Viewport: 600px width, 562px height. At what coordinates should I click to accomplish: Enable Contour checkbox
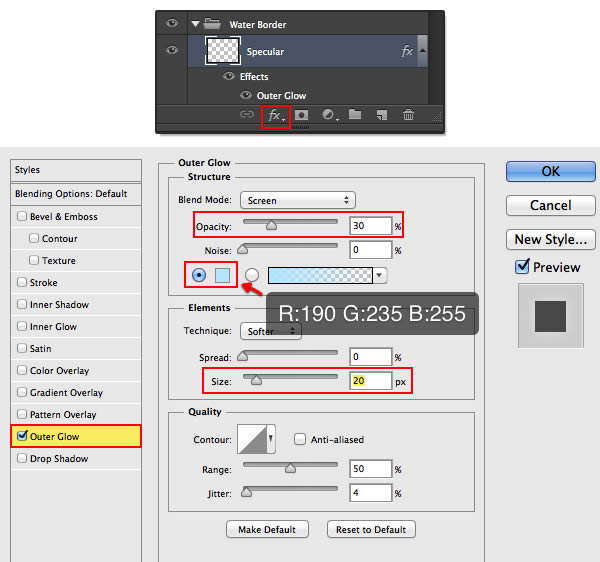pos(34,238)
